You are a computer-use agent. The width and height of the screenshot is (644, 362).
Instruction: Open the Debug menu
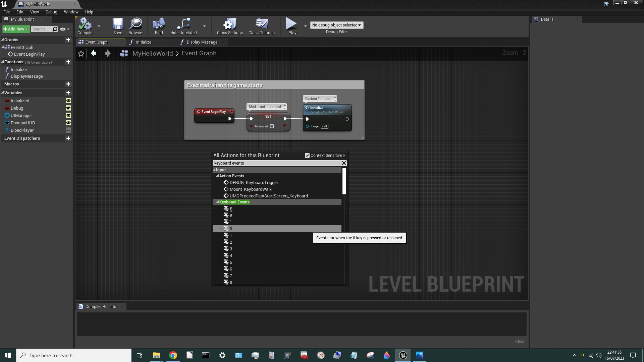(x=51, y=12)
